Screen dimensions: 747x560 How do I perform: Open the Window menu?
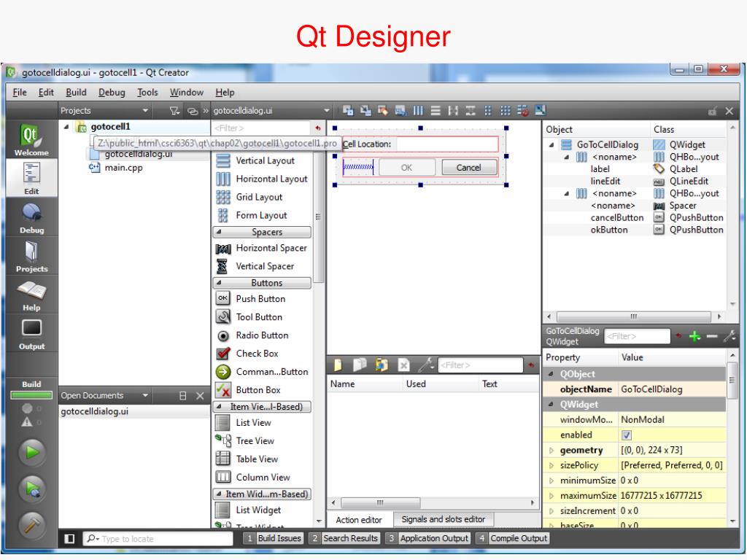tap(187, 93)
